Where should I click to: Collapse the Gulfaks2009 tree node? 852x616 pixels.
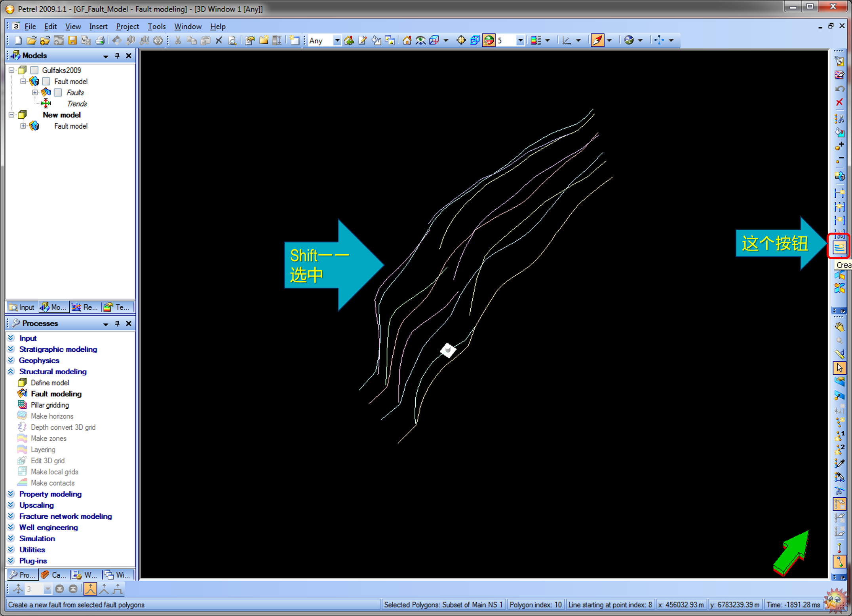11,70
